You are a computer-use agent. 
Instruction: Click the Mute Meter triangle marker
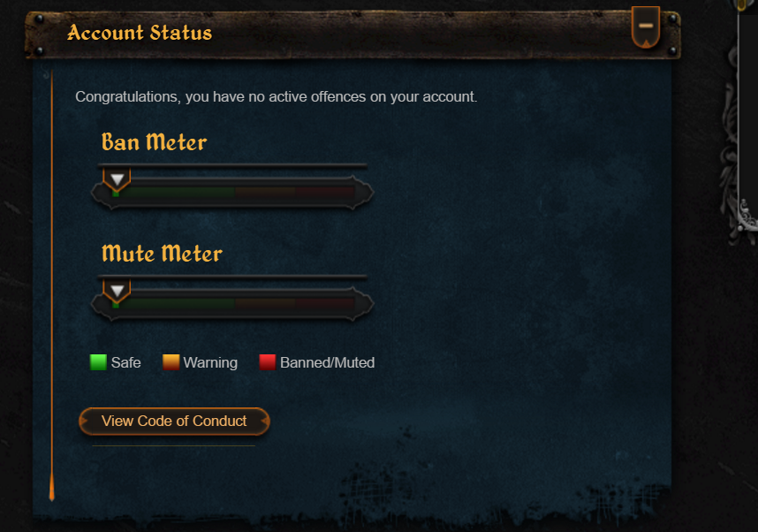coord(117,291)
